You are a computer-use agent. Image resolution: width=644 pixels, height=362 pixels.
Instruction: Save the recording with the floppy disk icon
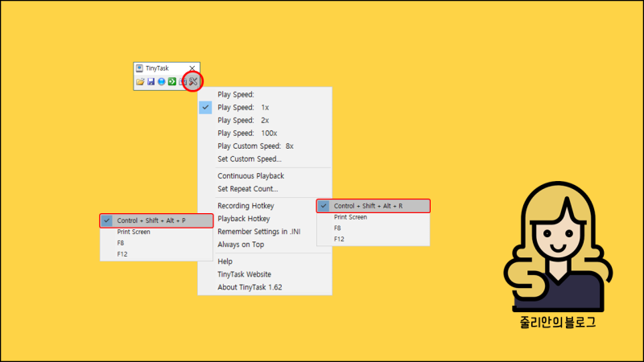click(x=151, y=82)
